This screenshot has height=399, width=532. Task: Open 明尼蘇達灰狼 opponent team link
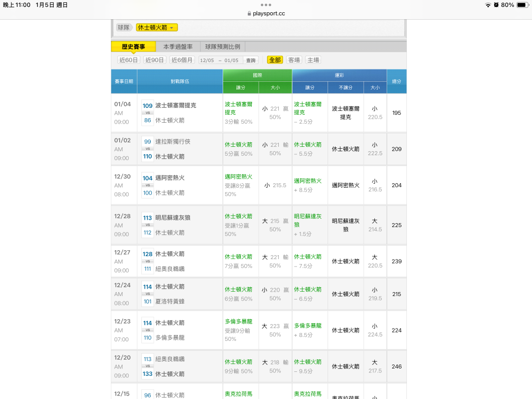(x=173, y=218)
